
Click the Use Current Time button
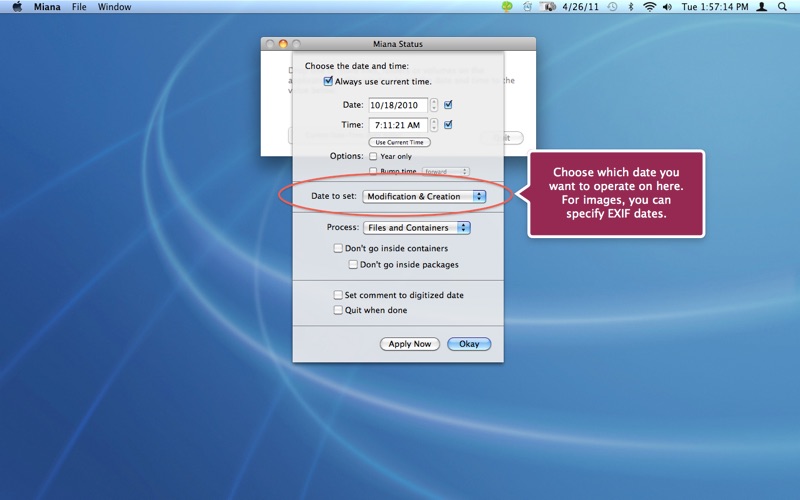click(399, 142)
